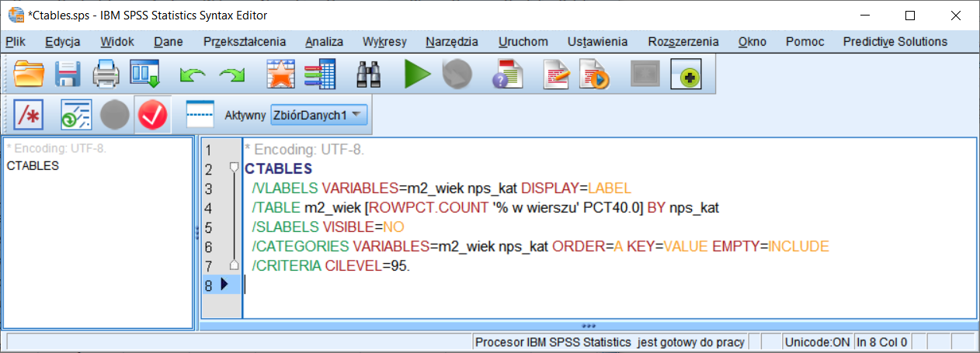Click the dashed-line split editor icon
Screen dimensions: 980x353
pos(200,115)
